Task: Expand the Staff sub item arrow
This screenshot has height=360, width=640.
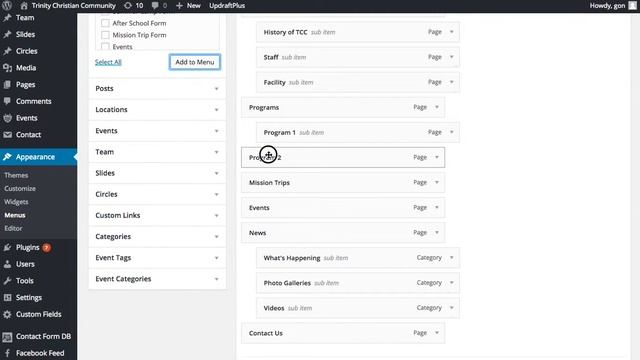Action: (451, 57)
